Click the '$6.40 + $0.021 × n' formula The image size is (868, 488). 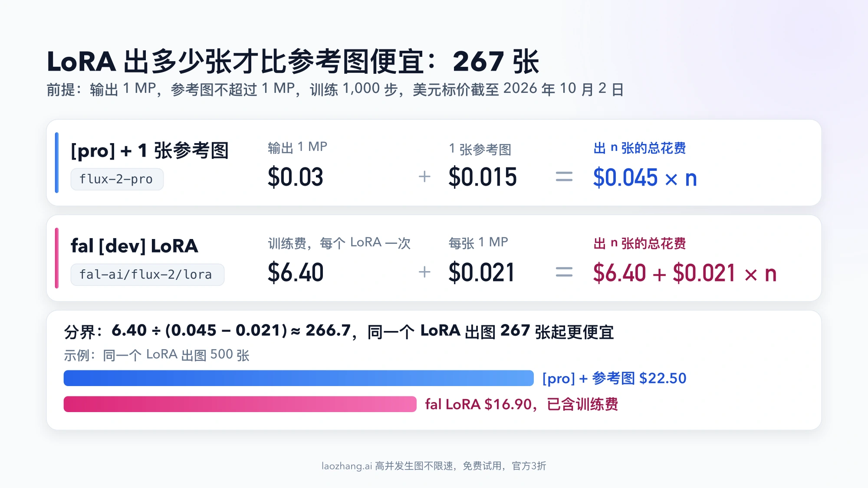click(685, 273)
